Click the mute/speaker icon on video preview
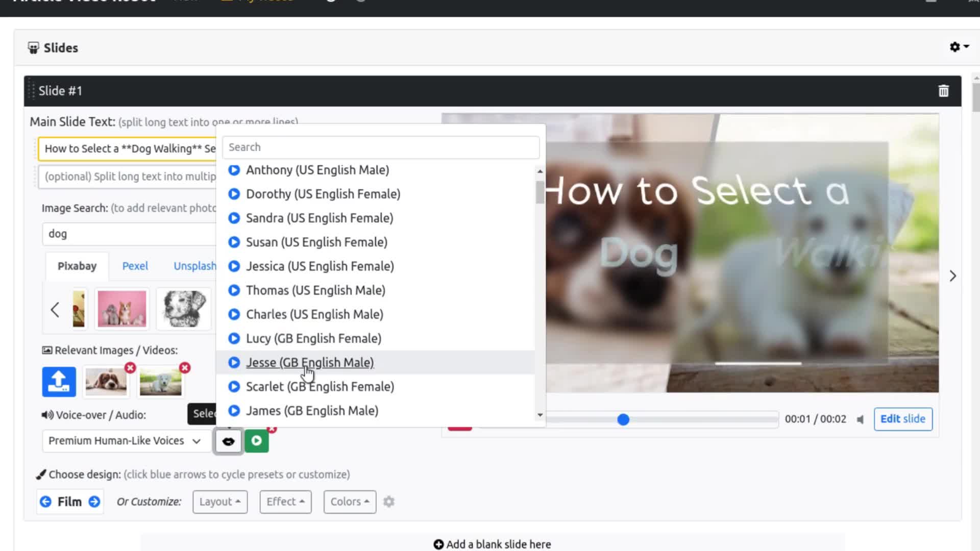The width and height of the screenshot is (980, 551). pos(861,420)
